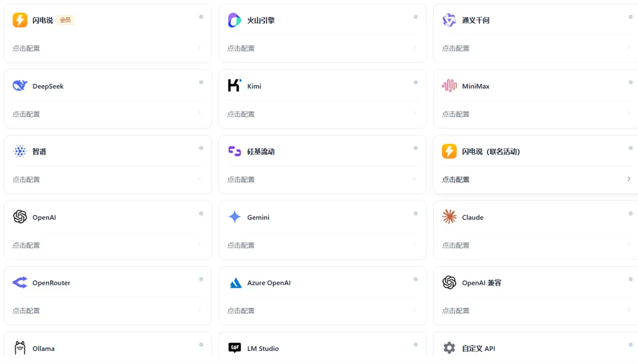Expand the chevron on OpenAI card
638x364 pixels.
click(x=200, y=244)
